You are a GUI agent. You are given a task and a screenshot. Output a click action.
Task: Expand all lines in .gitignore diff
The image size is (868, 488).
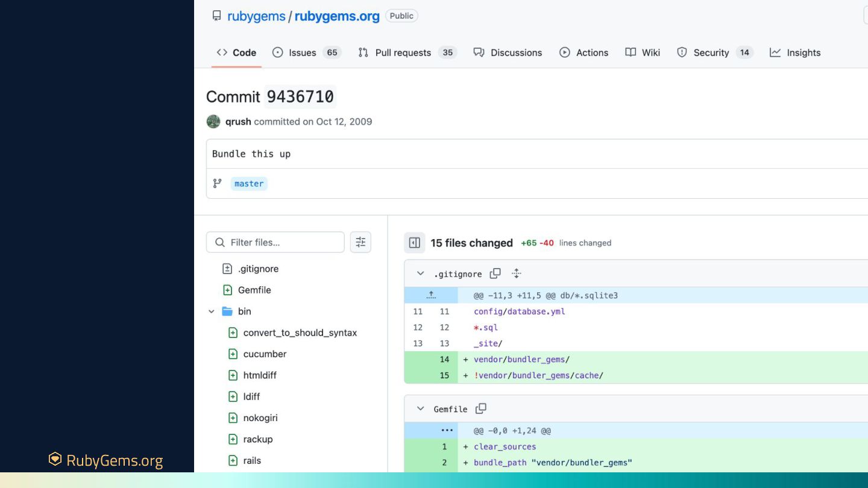[517, 274]
